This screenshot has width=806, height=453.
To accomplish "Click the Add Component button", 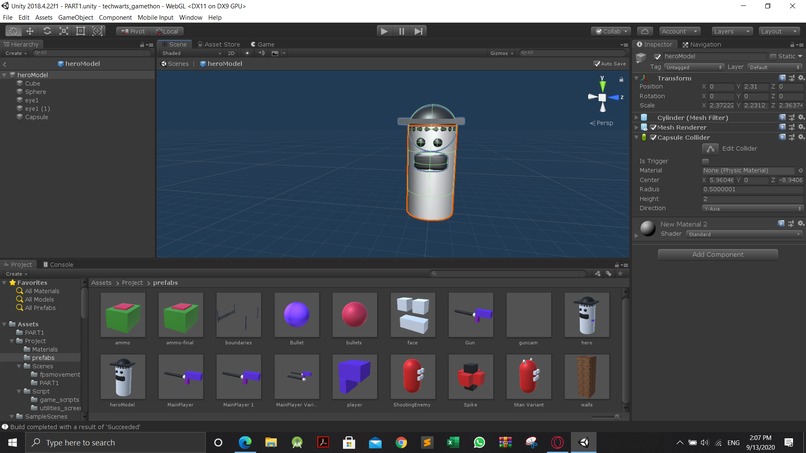I will click(718, 254).
